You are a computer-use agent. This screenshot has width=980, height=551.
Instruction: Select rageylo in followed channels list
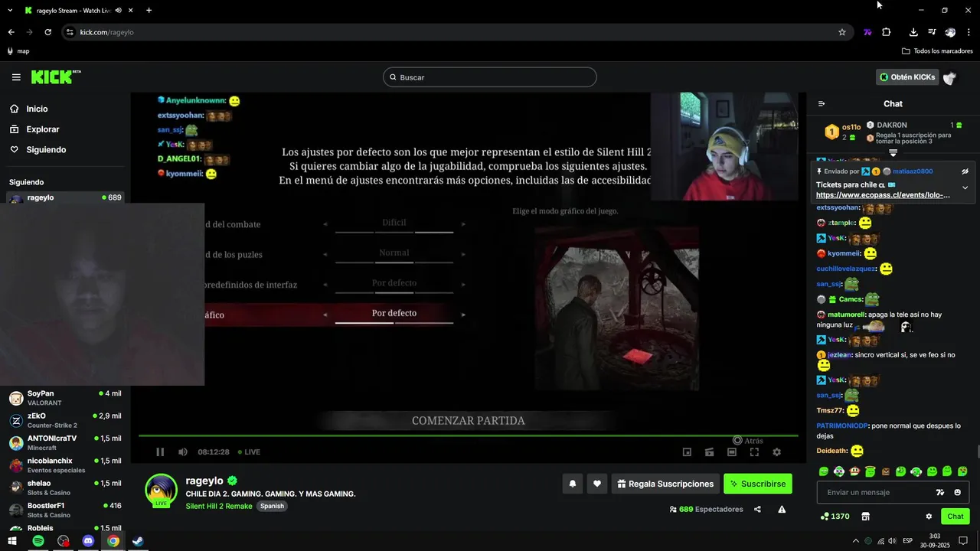(65, 197)
